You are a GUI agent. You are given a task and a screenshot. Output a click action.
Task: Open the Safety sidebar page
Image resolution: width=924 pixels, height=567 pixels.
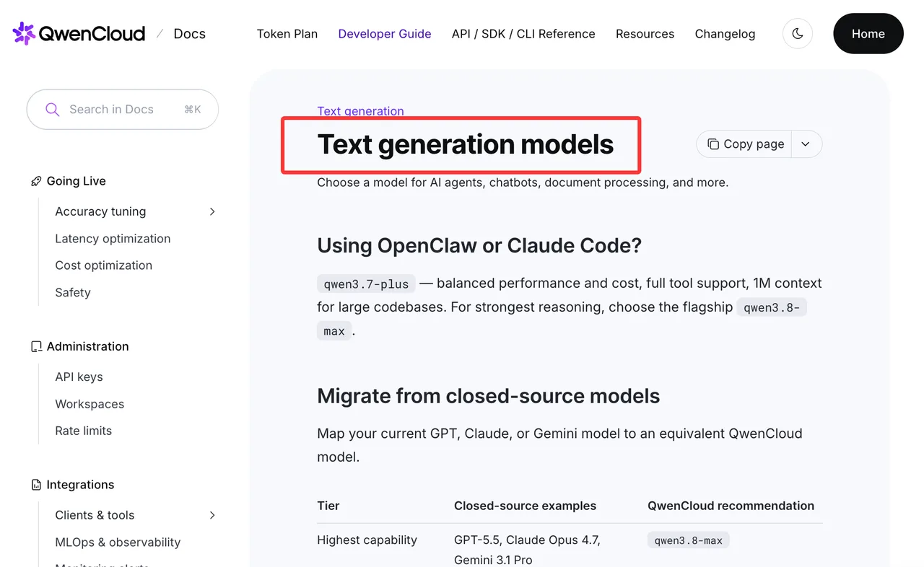tap(73, 293)
